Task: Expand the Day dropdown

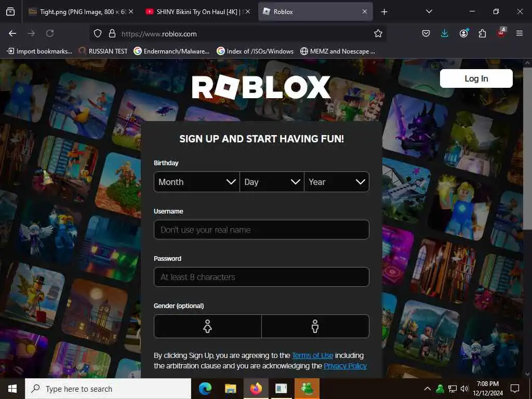Action: click(x=272, y=182)
